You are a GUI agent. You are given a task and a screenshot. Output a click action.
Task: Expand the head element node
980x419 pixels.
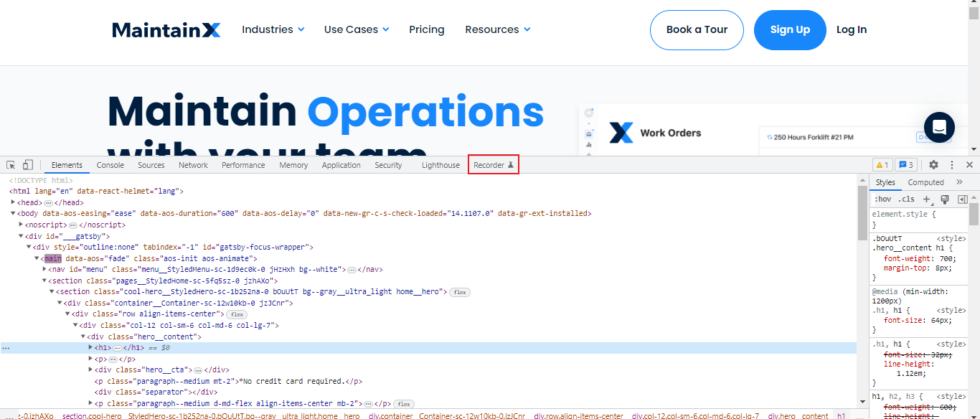(13, 202)
